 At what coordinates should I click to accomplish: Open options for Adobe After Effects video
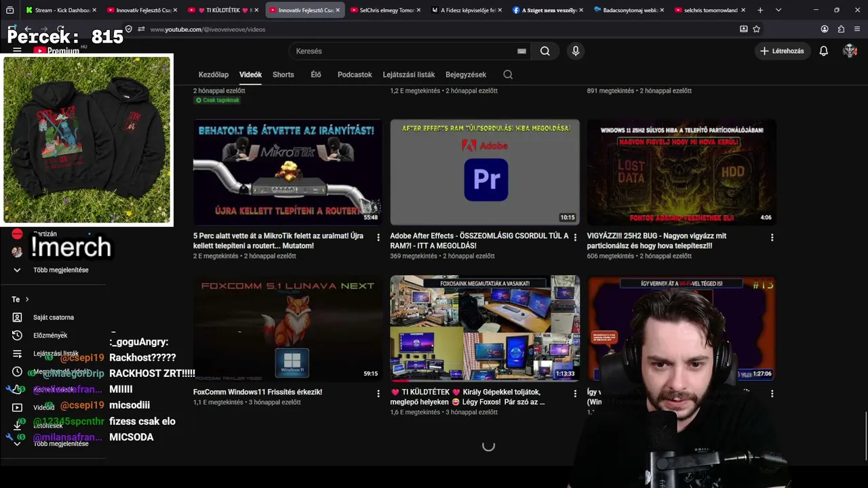point(575,237)
